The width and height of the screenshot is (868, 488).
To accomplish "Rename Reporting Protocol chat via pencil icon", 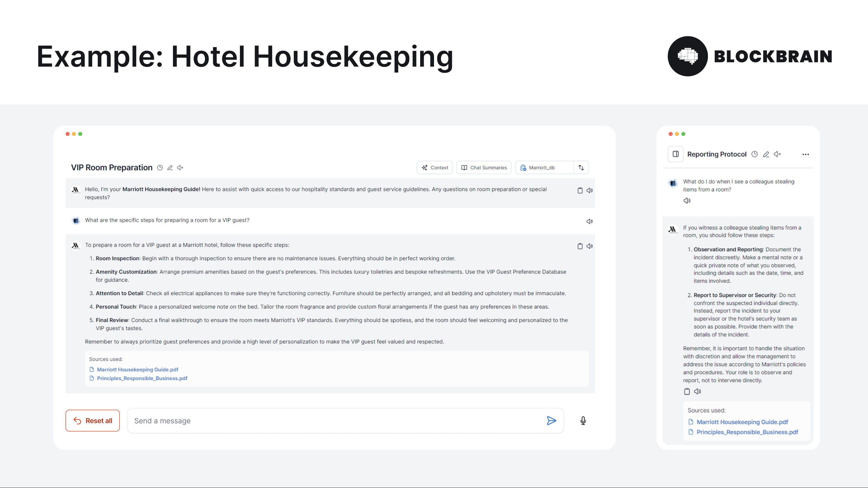I will point(766,154).
